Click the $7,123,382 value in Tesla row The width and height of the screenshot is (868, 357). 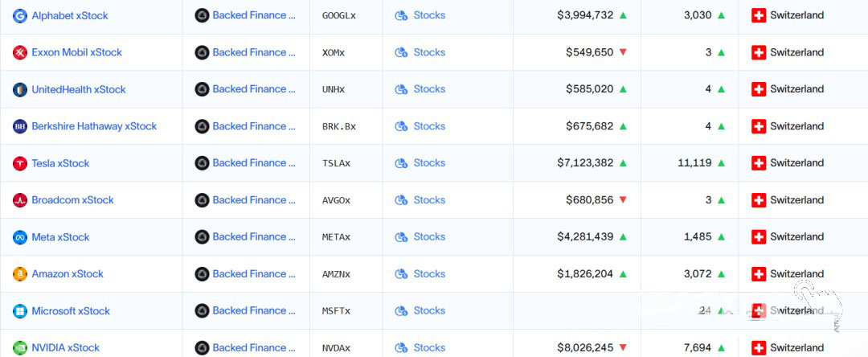click(585, 163)
